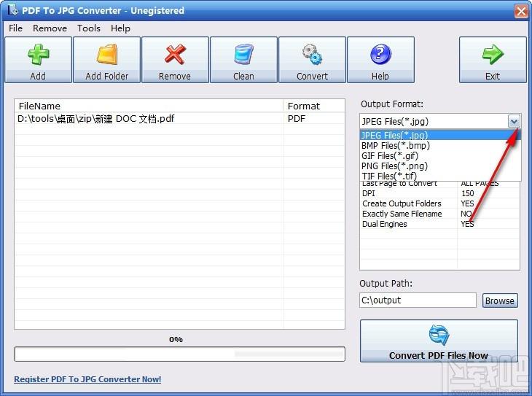Open the Tools menu
Screen dimensions: 532x396
pos(89,28)
